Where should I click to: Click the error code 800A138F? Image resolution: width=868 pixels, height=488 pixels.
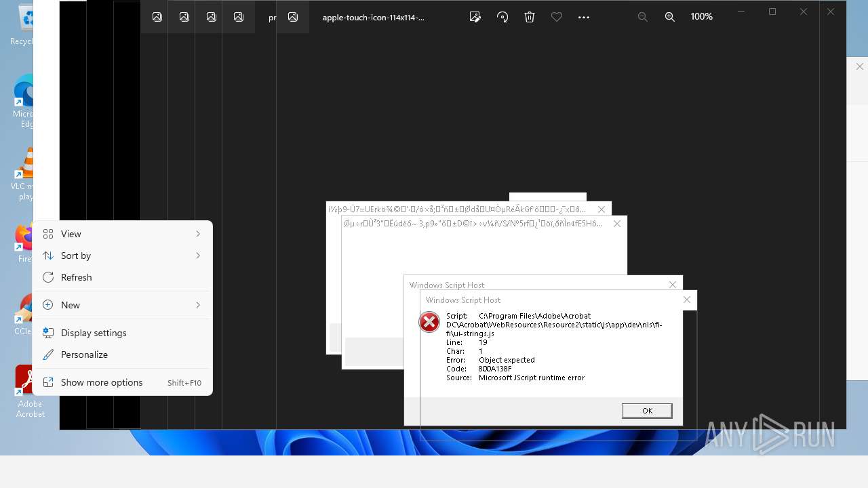point(495,369)
